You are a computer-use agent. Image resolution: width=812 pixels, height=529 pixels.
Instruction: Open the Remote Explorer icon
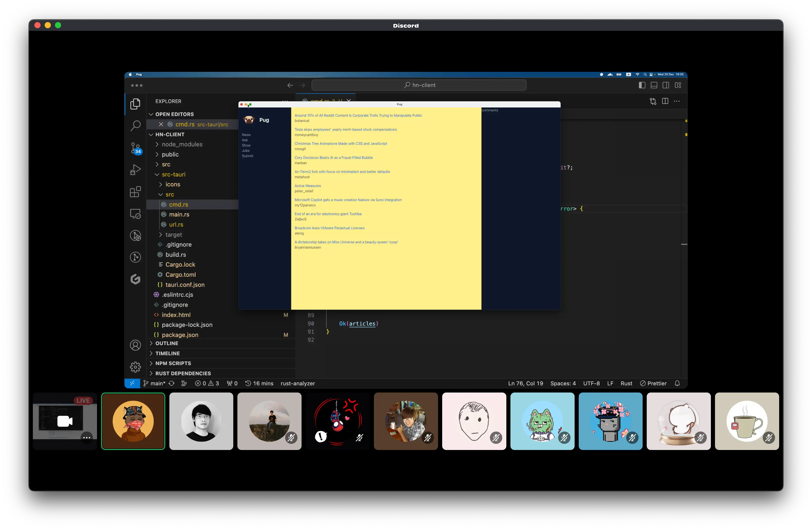click(x=136, y=214)
